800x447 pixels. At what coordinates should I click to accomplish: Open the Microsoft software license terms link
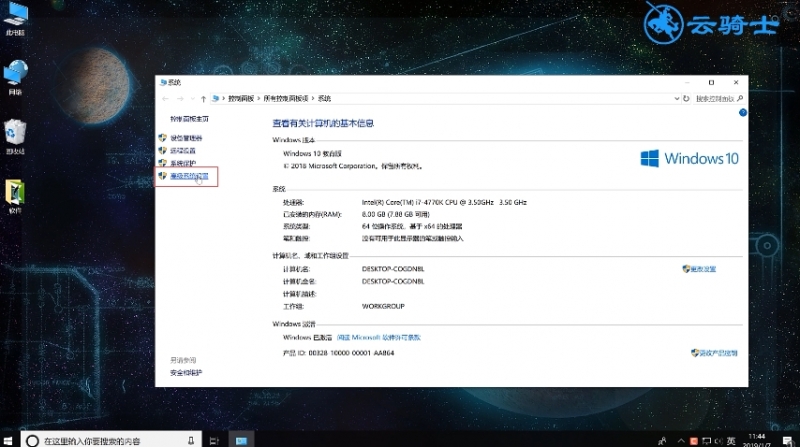[x=379, y=337]
